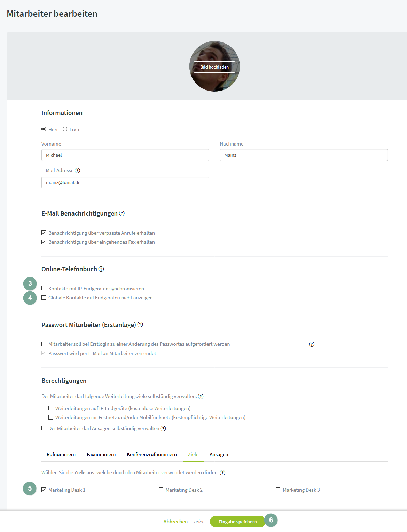Click the Abbrechen link
This screenshot has height=532, width=407.
pos(175,522)
